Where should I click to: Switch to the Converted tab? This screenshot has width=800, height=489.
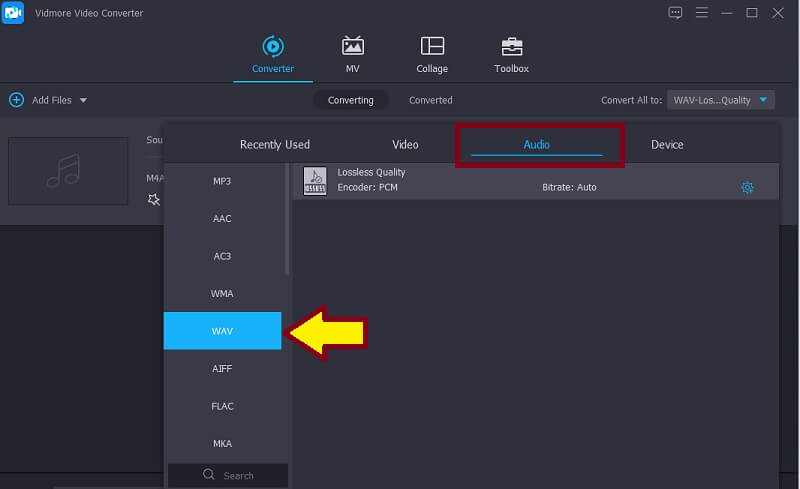tap(430, 100)
